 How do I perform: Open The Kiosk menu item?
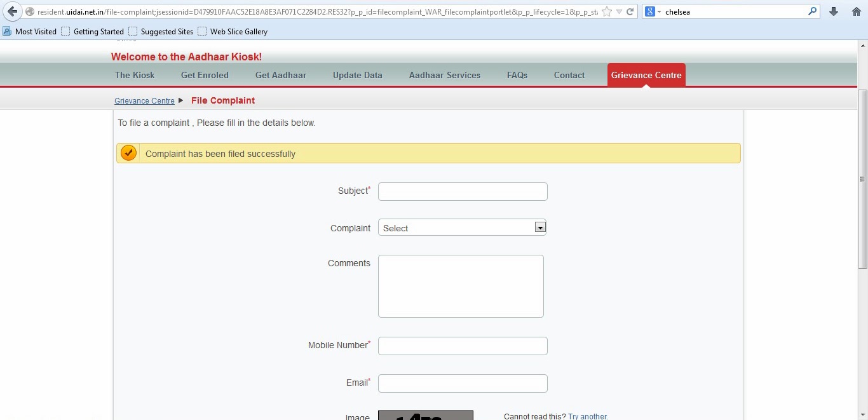point(135,75)
